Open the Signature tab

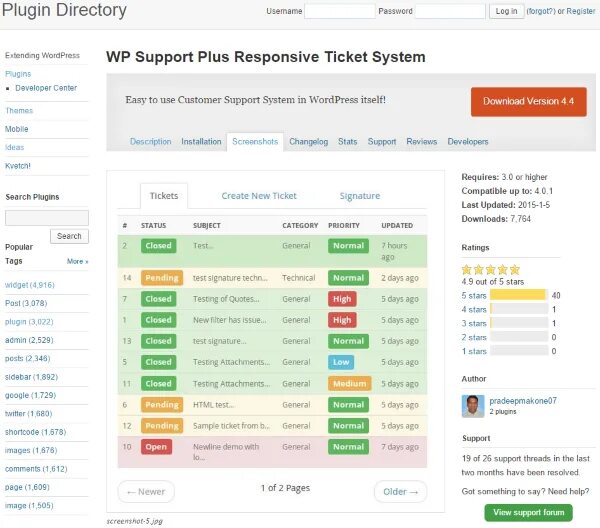(x=359, y=196)
